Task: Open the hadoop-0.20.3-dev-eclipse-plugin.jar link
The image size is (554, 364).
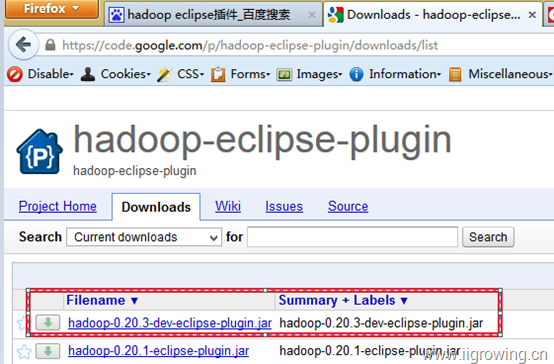Action: pyautogui.click(x=170, y=323)
